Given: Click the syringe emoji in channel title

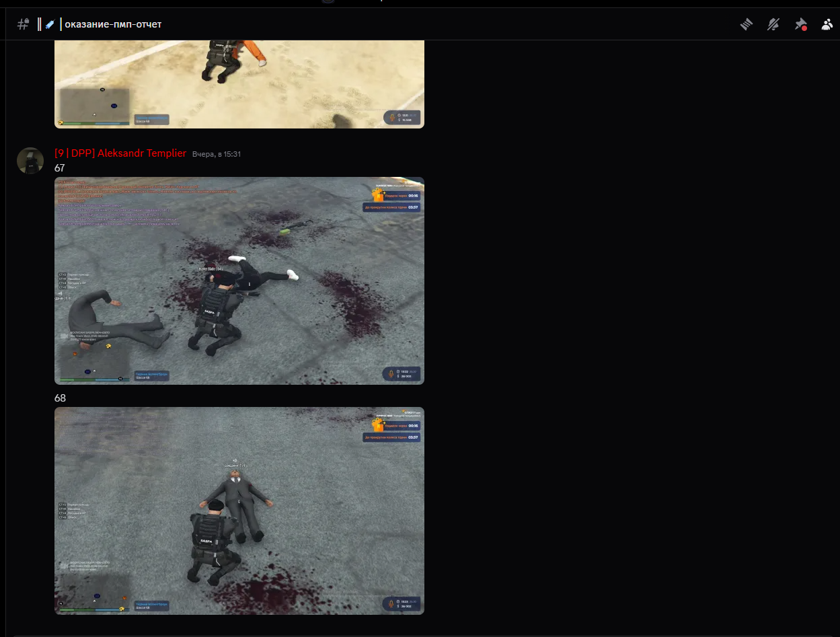Looking at the screenshot, I should [50, 24].
